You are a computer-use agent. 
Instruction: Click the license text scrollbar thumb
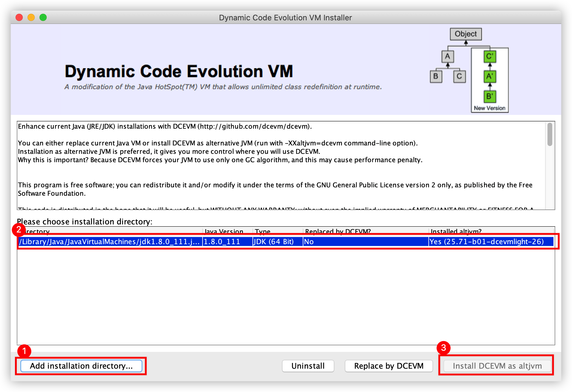[x=550, y=134]
